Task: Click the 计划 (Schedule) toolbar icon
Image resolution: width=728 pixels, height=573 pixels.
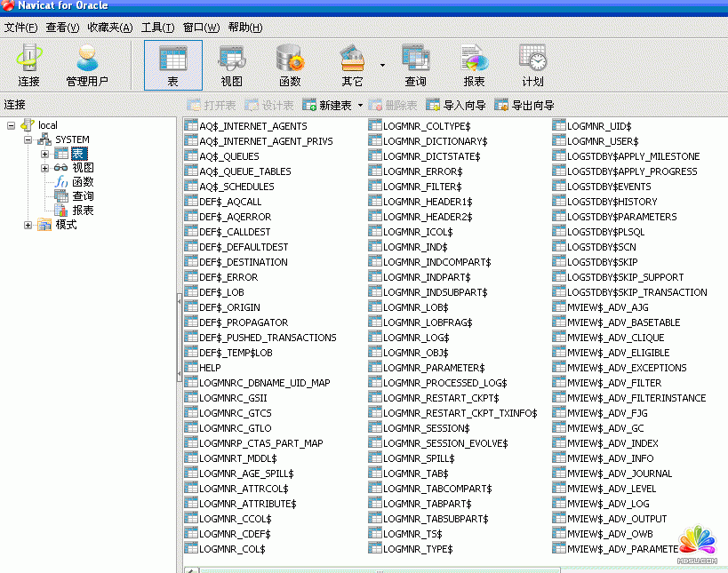Action: (532, 65)
